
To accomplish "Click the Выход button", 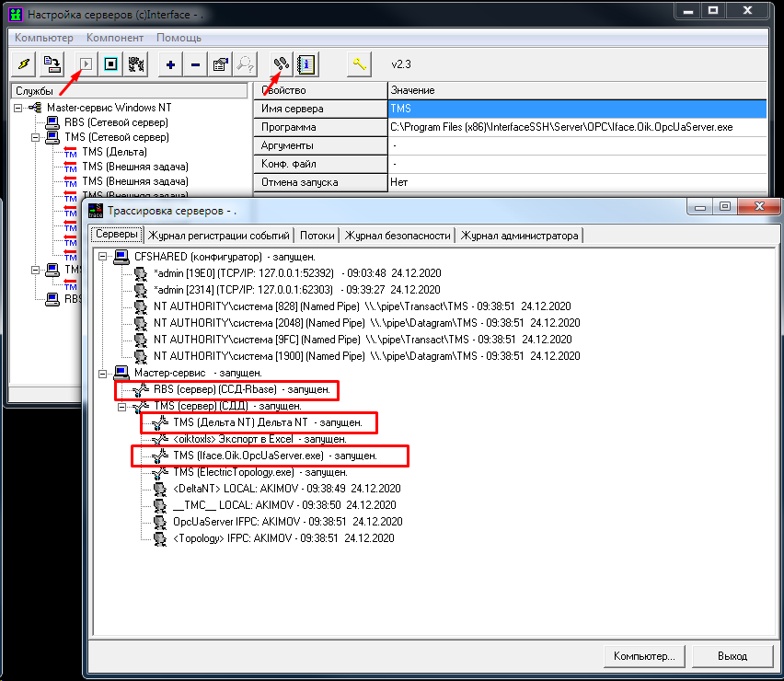I will pos(732,656).
